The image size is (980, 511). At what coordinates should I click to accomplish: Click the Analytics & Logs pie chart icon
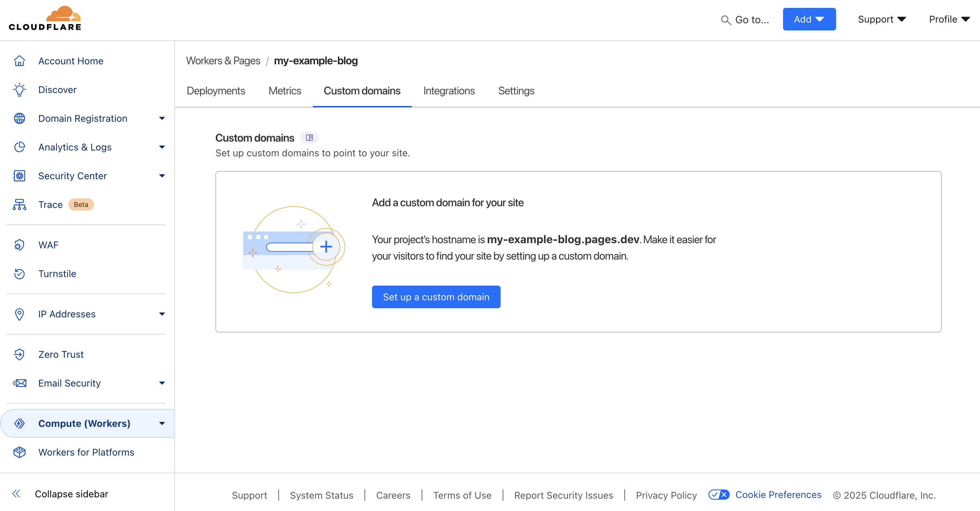click(x=19, y=147)
